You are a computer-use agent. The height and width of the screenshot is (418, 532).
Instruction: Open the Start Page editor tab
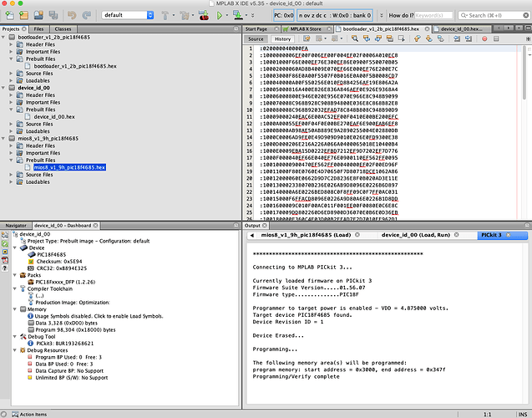[256, 29]
